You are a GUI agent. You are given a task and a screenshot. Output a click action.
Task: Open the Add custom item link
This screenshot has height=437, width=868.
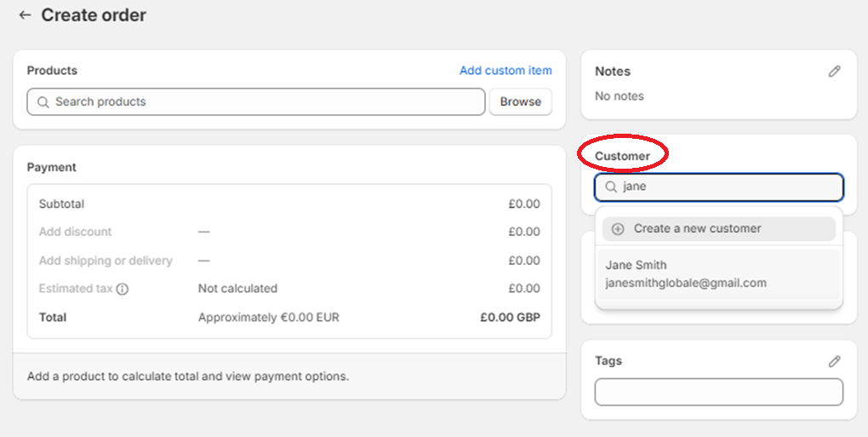click(x=505, y=71)
